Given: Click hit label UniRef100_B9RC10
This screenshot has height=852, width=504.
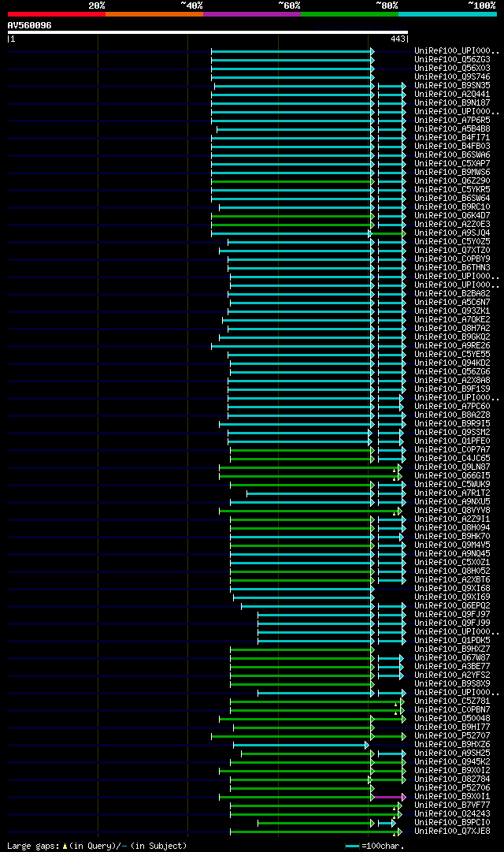Looking at the screenshot, I should 452,207.
